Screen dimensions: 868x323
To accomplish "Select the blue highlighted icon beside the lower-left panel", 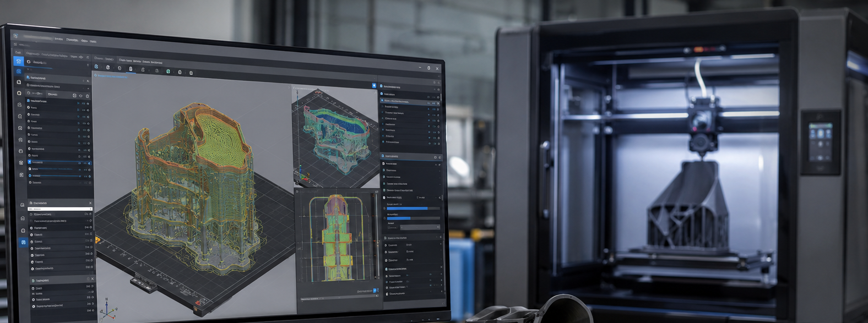I will 23,242.
